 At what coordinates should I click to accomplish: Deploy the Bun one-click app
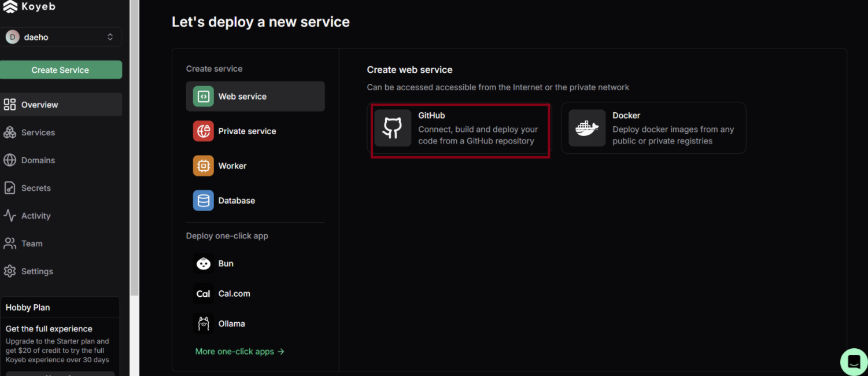click(255, 264)
